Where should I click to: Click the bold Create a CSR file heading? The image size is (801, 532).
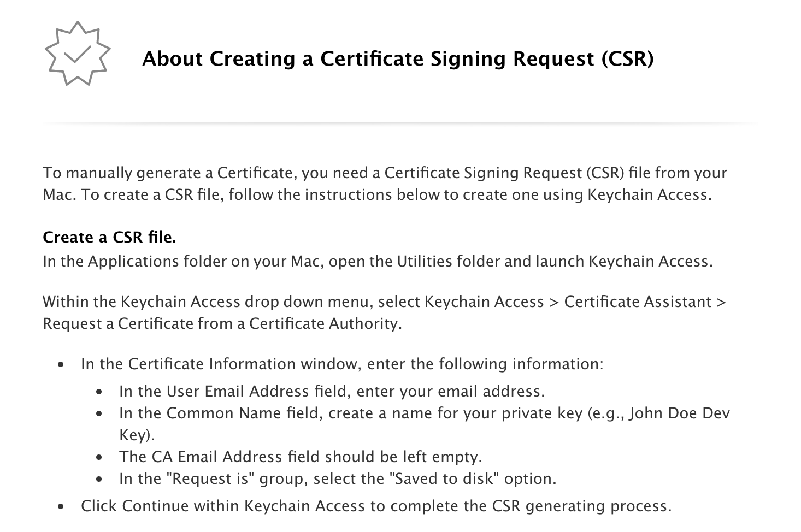click(x=109, y=238)
